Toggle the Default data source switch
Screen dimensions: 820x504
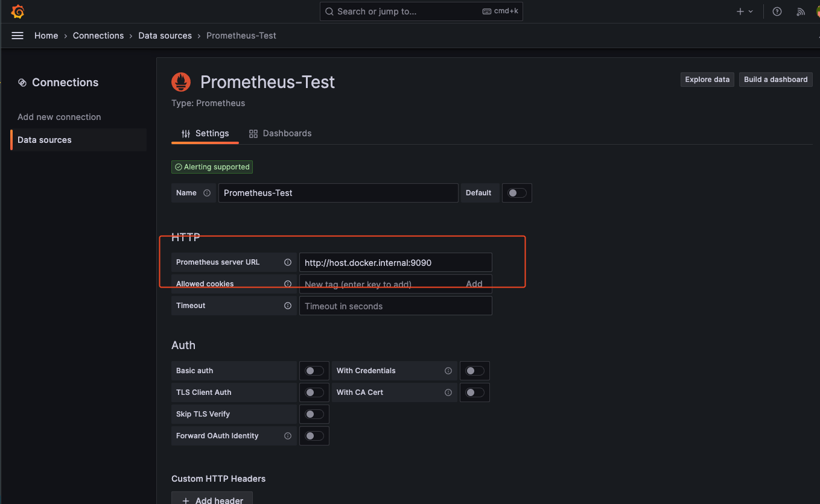click(x=517, y=193)
